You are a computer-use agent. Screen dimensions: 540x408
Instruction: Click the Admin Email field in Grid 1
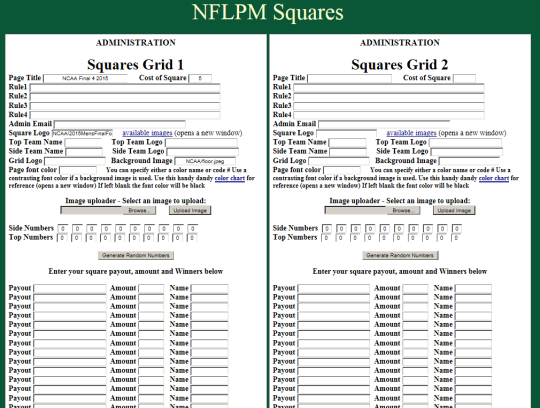coord(120,124)
